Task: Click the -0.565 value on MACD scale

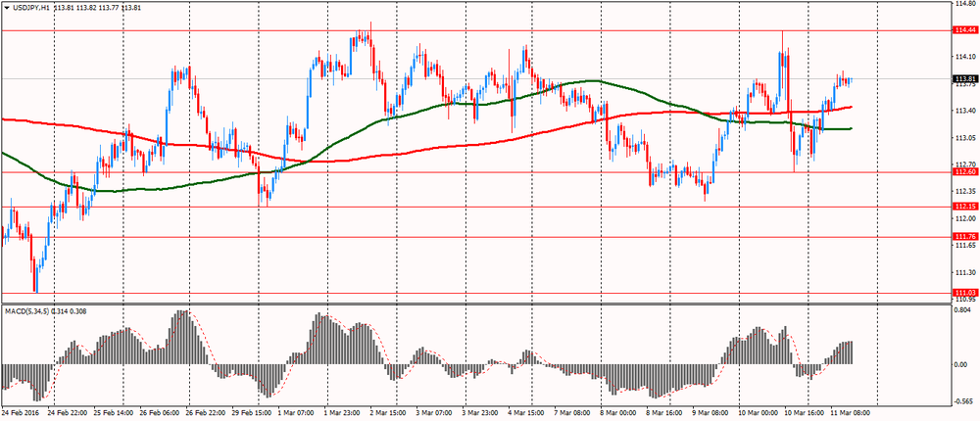Action: click(962, 400)
